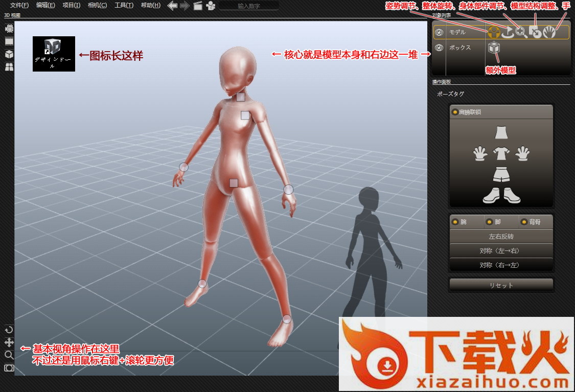Click the ポーズタグ label

coord(450,94)
